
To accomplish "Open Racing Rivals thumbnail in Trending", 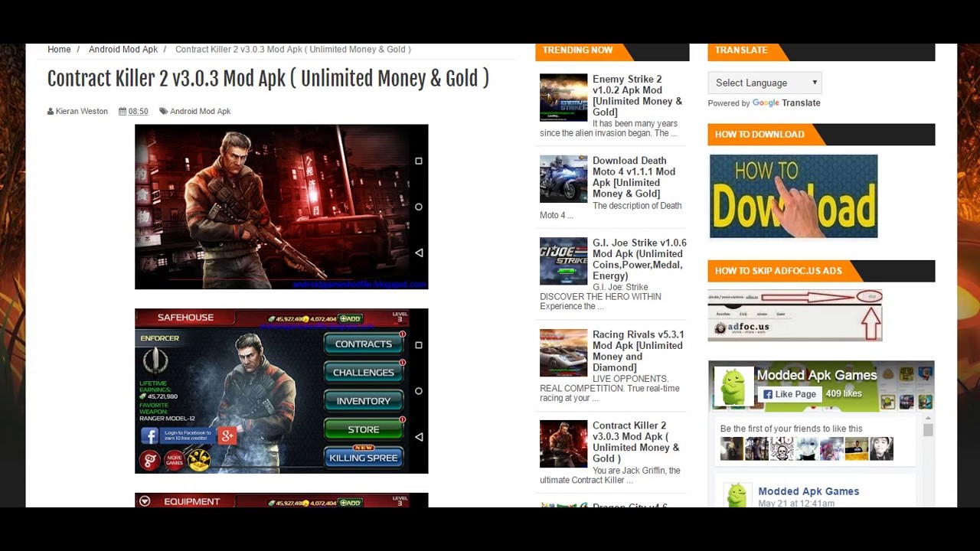I will click(563, 353).
